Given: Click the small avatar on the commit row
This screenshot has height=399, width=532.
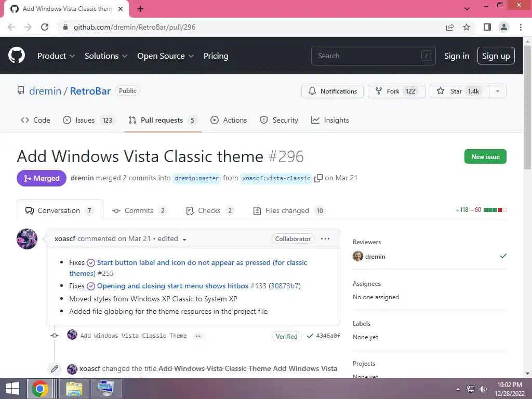Looking at the screenshot, I should point(72,335).
